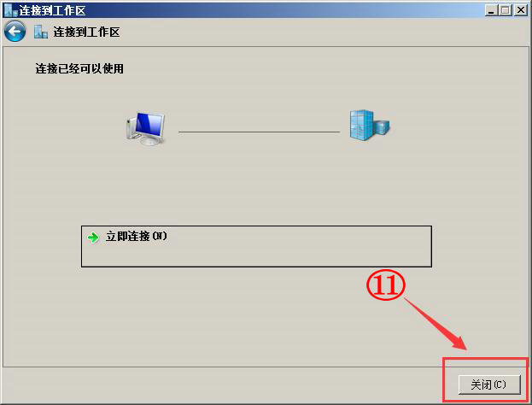Image resolution: width=532 pixels, height=405 pixels.
Task: Click the red circled number 11 annotation
Action: coord(386,285)
